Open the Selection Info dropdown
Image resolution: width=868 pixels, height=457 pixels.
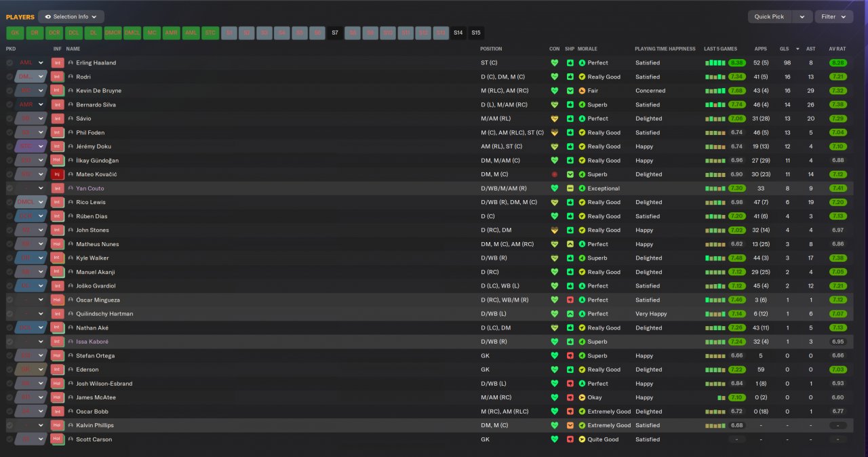(71, 16)
